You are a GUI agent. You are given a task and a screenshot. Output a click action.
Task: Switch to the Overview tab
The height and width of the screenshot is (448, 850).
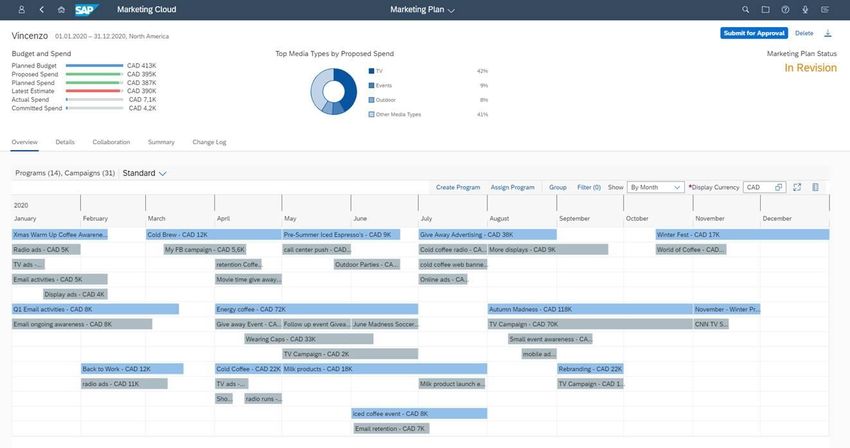click(24, 142)
